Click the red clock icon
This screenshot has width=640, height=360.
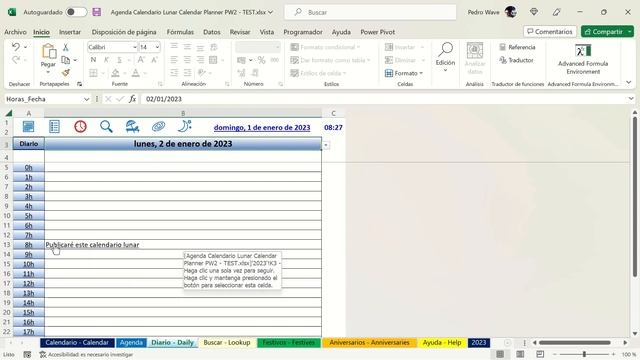coord(80,127)
